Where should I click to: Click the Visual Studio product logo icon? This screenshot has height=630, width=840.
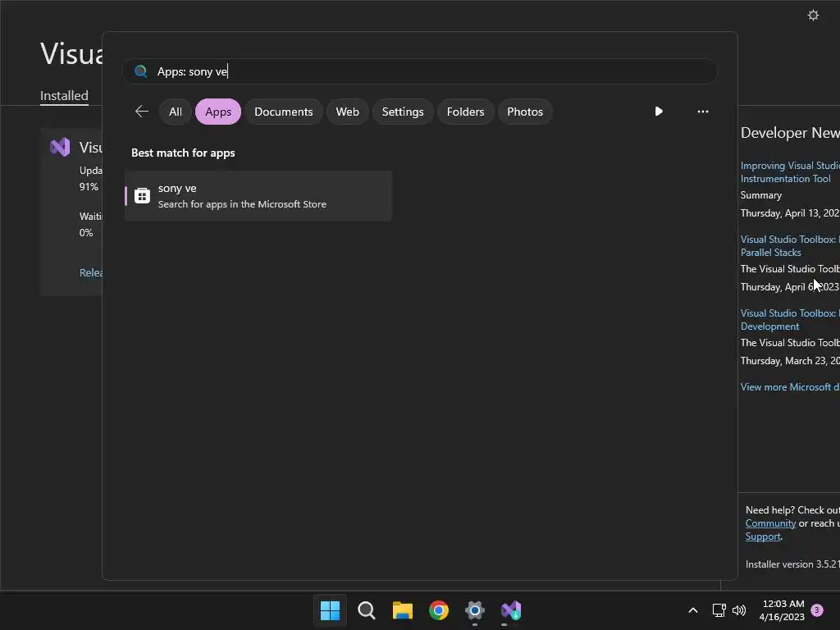pos(60,147)
